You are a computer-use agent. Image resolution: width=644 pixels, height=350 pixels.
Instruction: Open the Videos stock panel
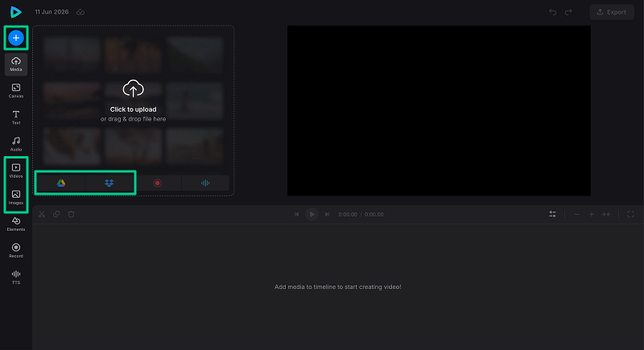(x=16, y=171)
